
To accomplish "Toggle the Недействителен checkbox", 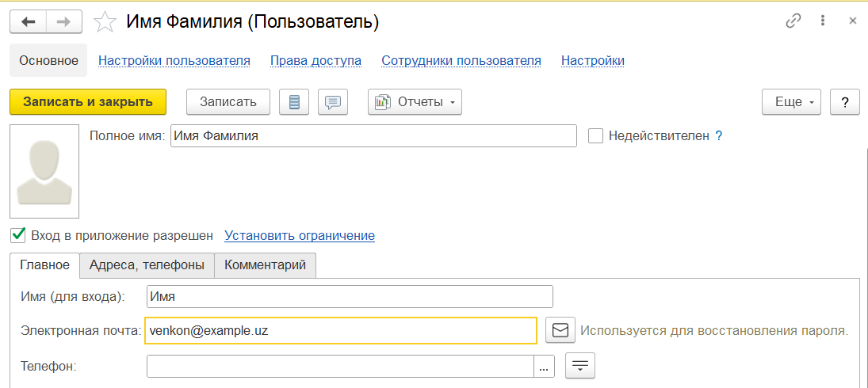I will click(x=596, y=136).
